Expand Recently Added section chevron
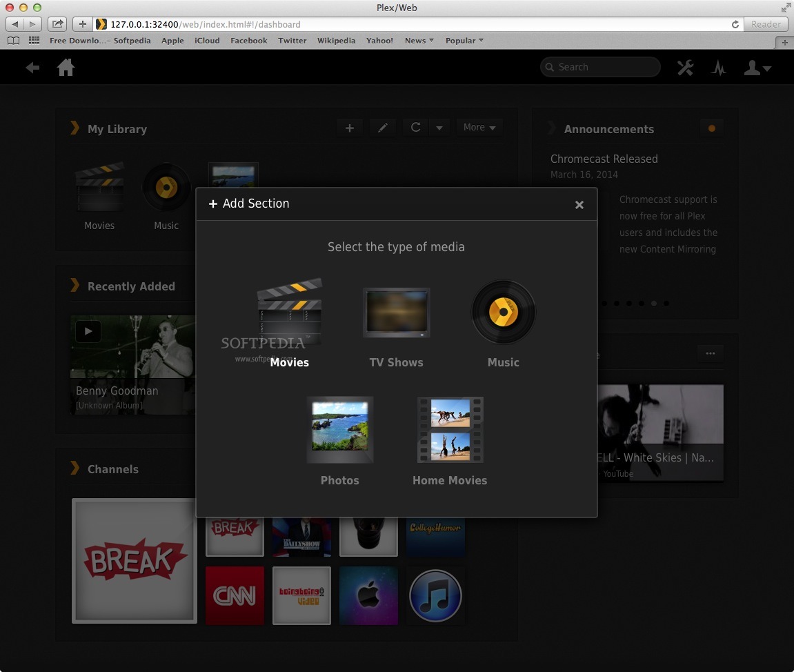The height and width of the screenshot is (672, 794). tap(75, 286)
